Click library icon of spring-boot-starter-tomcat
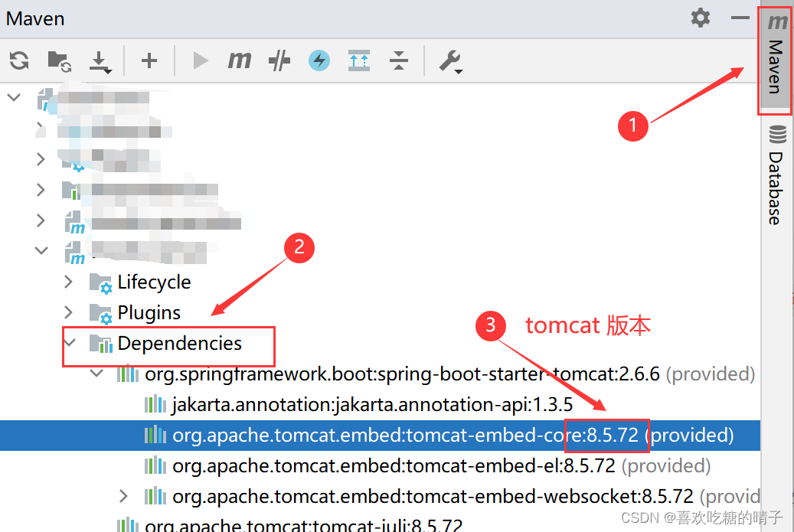Viewport: 794px width, 532px height. [128, 374]
